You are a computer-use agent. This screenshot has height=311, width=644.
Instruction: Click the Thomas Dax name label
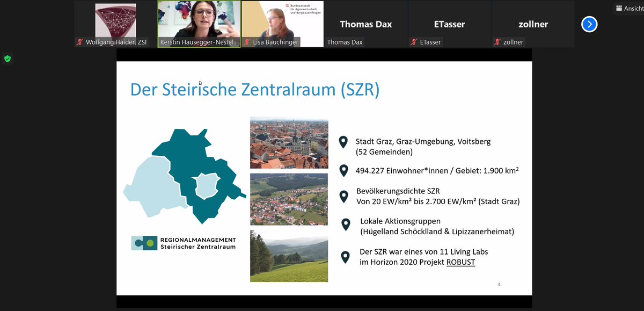pyautogui.click(x=345, y=41)
